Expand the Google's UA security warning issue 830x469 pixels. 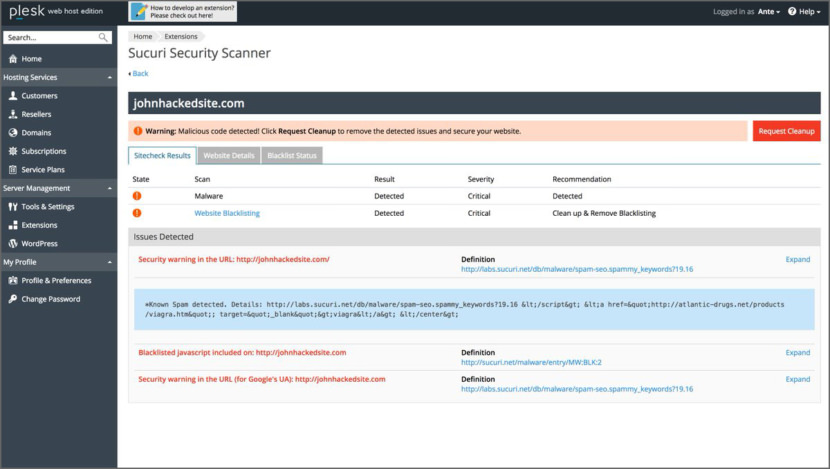tap(798, 379)
